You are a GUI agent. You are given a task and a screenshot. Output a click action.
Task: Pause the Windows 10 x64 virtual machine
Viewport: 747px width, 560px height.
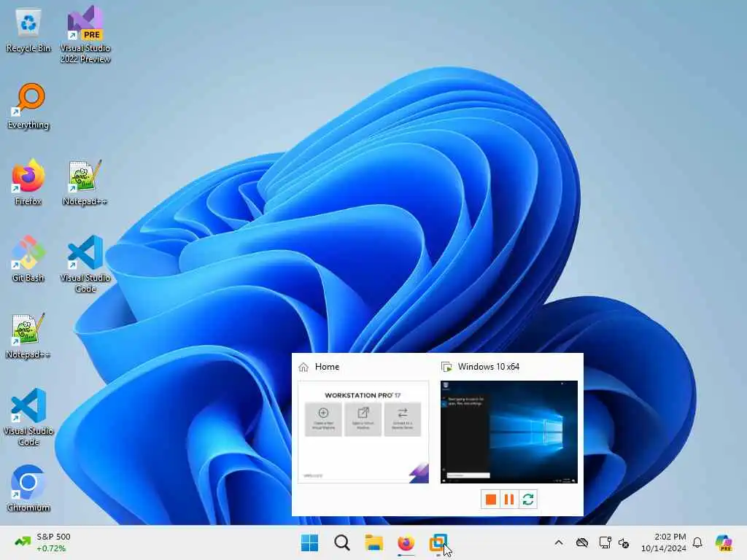(508, 499)
